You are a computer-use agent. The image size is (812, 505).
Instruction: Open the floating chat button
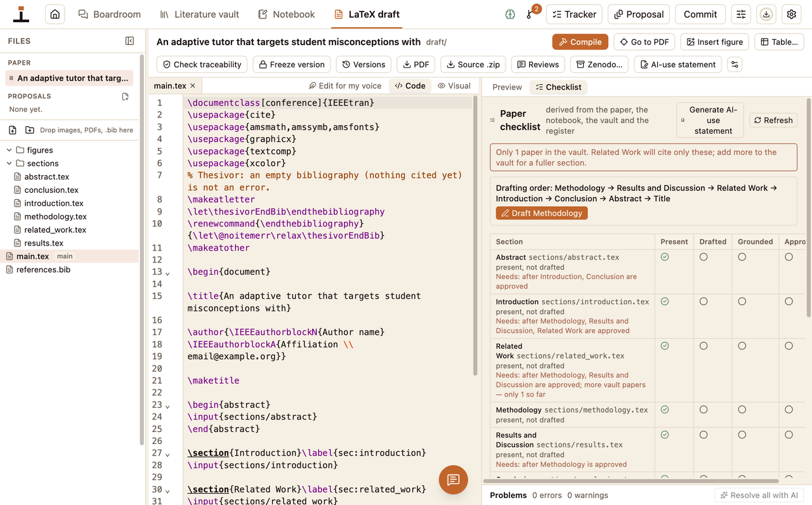453,480
